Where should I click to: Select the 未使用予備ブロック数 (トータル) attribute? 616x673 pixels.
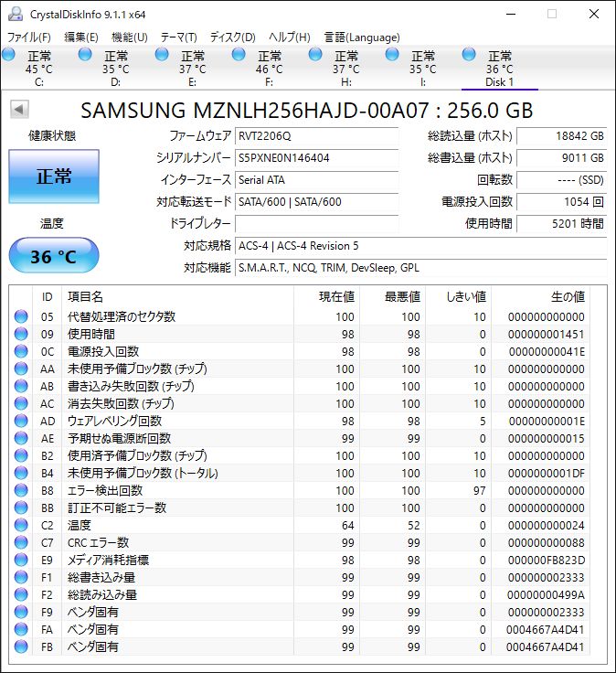143,473
